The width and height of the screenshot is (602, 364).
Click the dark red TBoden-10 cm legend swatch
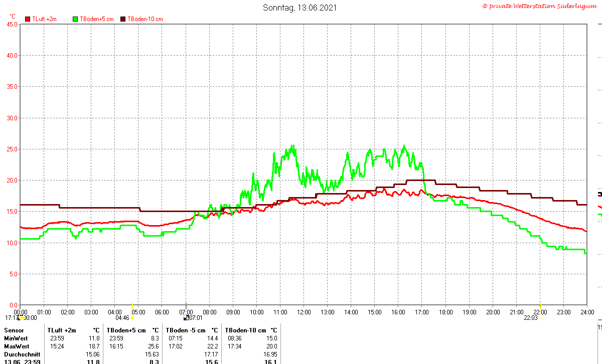click(123, 19)
